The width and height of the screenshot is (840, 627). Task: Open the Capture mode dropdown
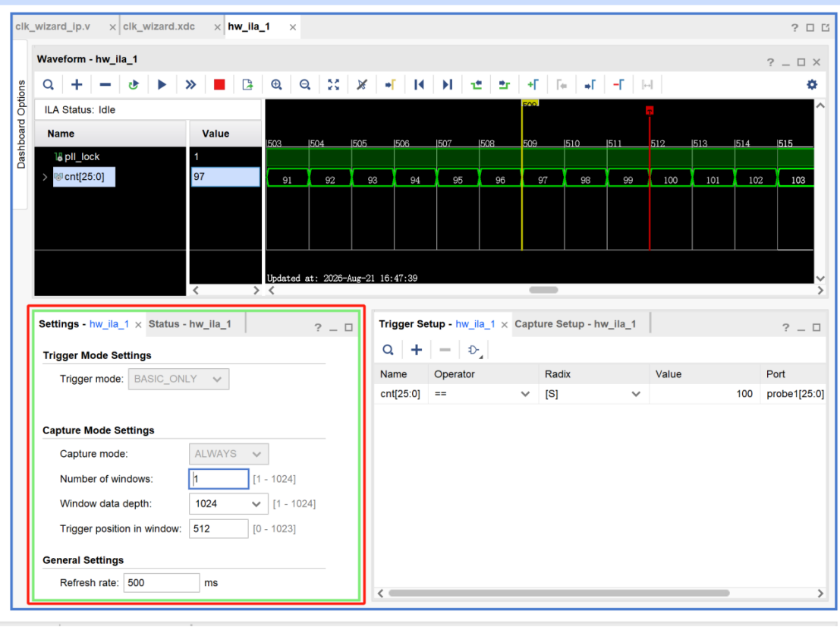coord(228,454)
